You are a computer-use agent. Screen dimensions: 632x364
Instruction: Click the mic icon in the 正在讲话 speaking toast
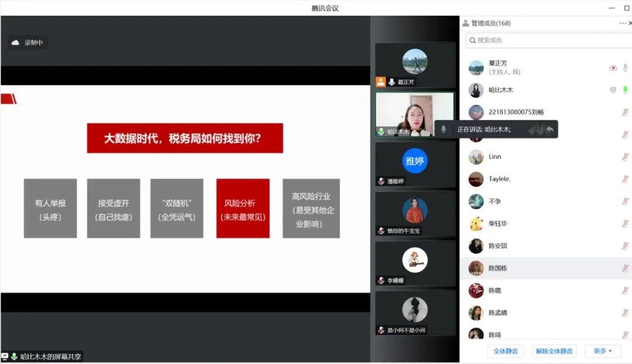coord(443,129)
